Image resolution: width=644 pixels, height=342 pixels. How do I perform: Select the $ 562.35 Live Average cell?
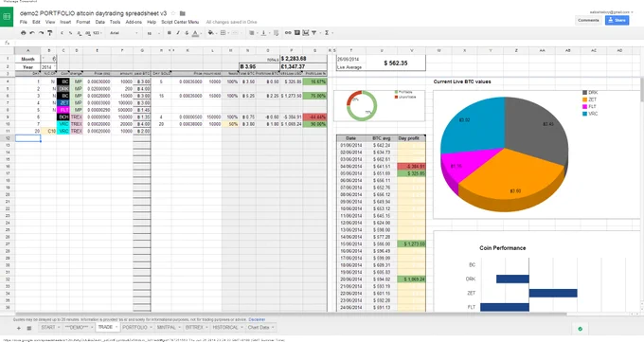pyautogui.click(x=396, y=63)
